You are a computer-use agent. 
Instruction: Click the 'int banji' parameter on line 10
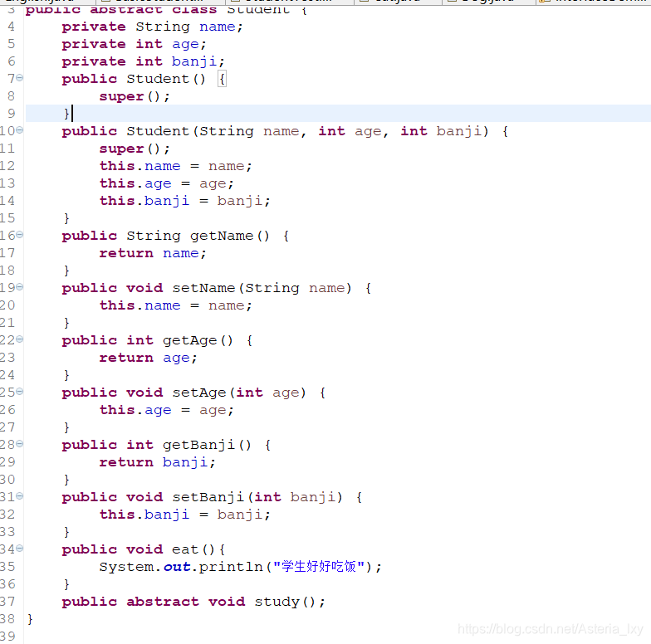coord(440,131)
